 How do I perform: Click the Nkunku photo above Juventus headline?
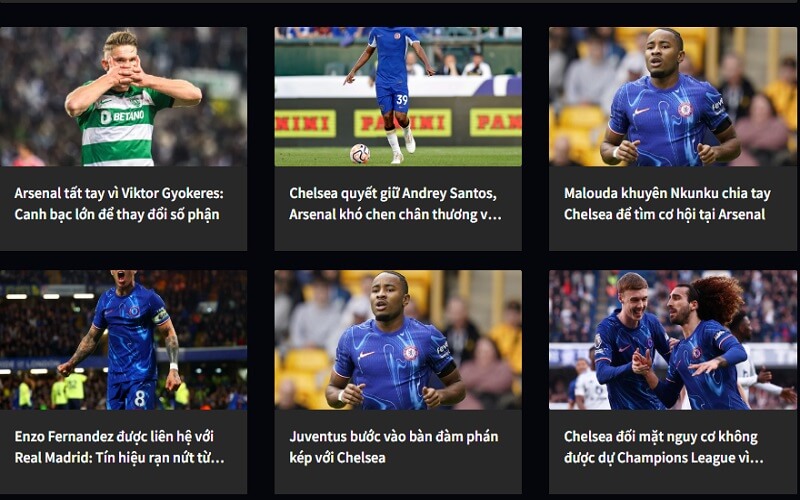coord(398,340)
